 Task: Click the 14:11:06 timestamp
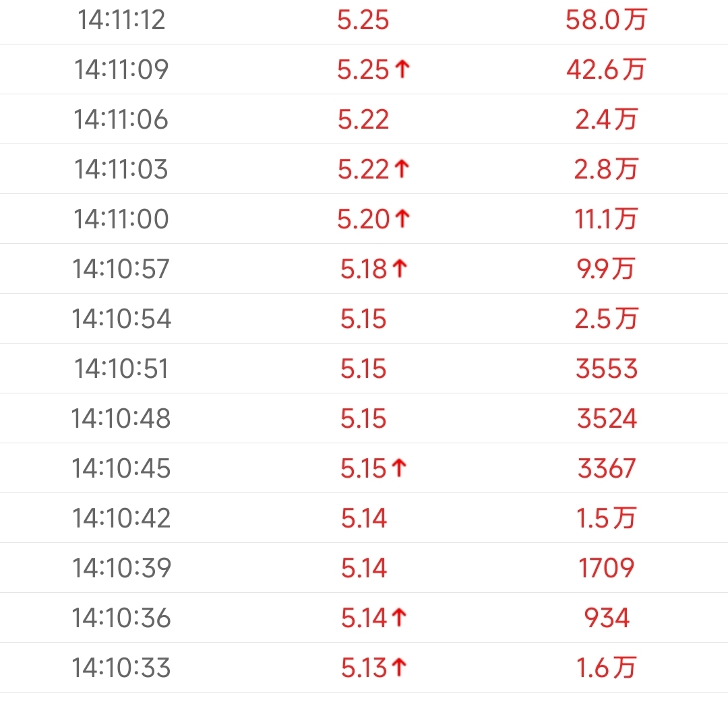pos(121,119)
